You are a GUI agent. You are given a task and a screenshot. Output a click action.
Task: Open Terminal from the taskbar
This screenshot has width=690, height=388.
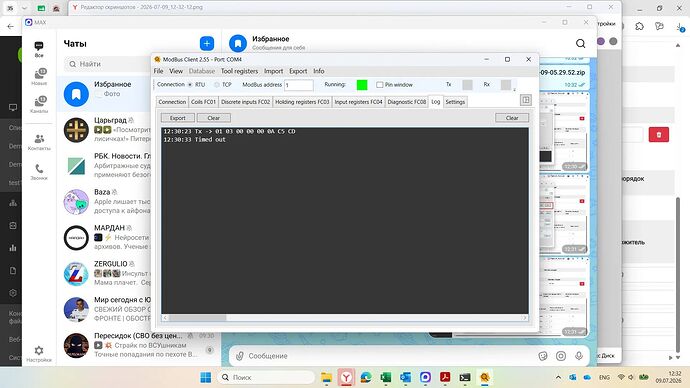[465, 377]
